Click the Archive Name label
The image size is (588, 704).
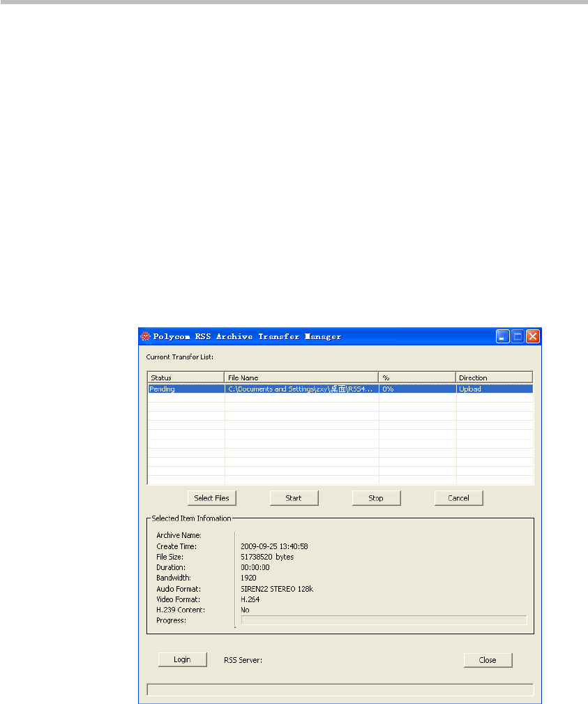click(179, 535)
